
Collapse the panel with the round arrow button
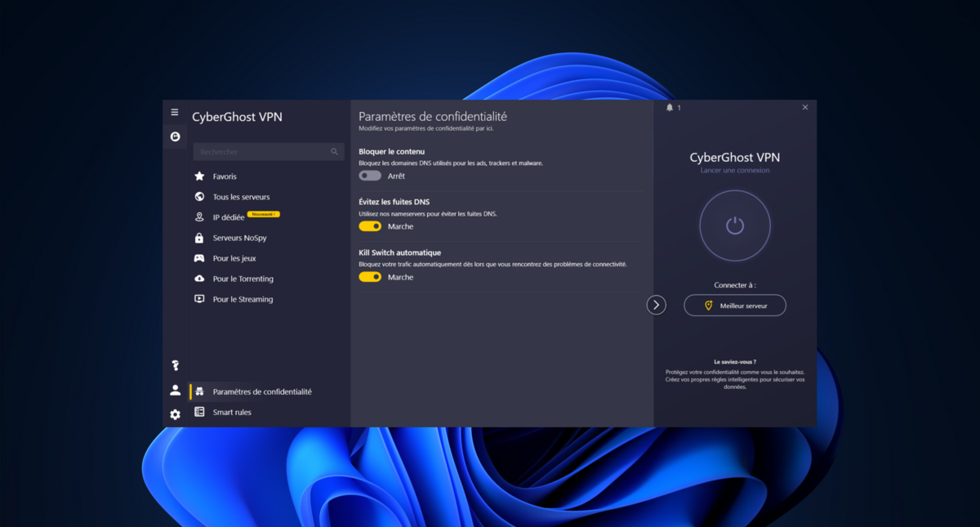click(x=657, y=305)
